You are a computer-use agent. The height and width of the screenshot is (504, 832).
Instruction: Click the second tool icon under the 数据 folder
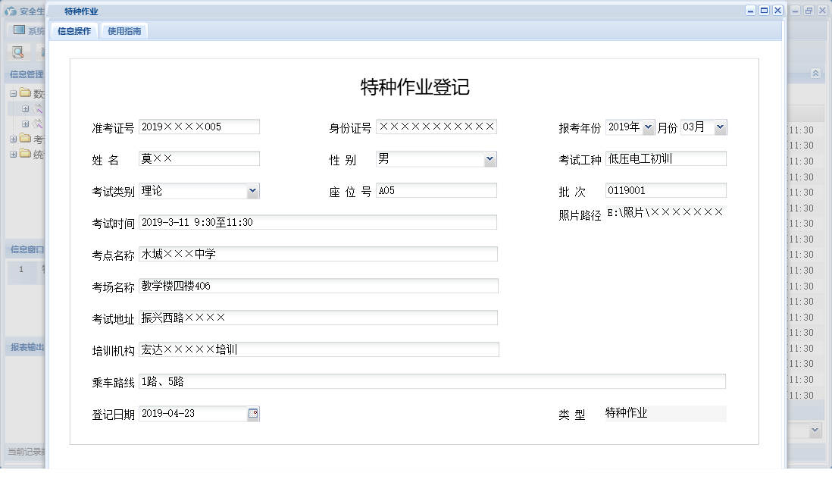click(x=38, y=122)
